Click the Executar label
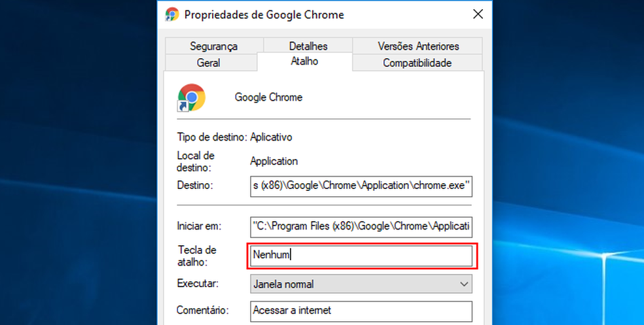This screenshot has width=644, height=325. click(198, 284)
